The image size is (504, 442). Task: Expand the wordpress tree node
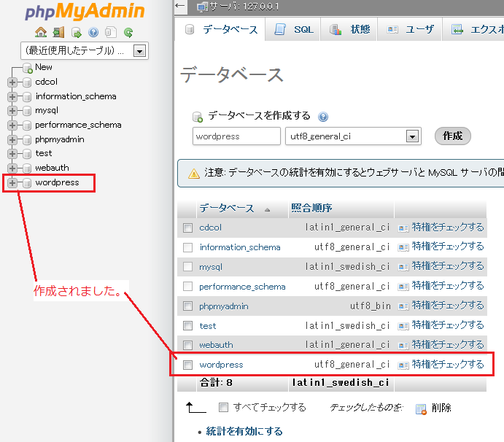[x=12, y=183]
